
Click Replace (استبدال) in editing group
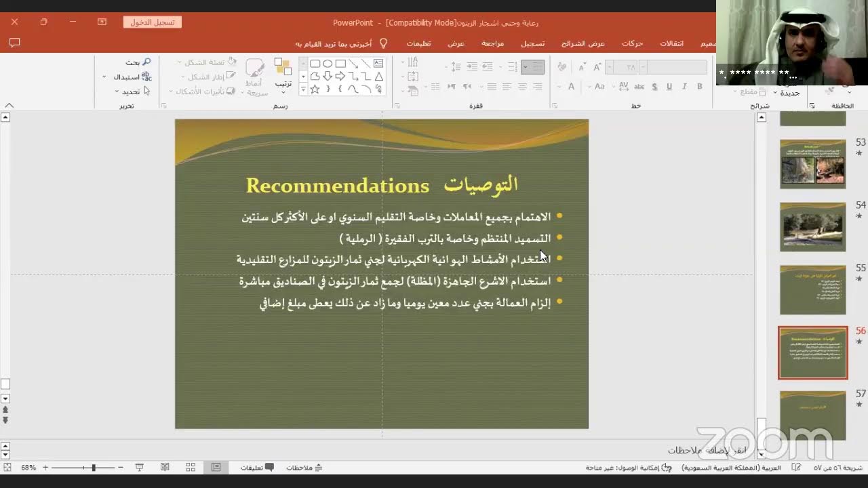[133, 77]
